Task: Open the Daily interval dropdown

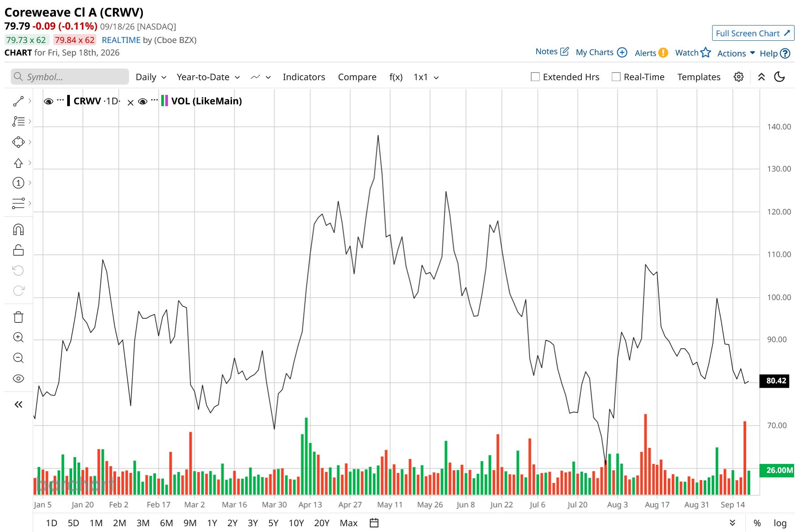Action: pos(151,77)
